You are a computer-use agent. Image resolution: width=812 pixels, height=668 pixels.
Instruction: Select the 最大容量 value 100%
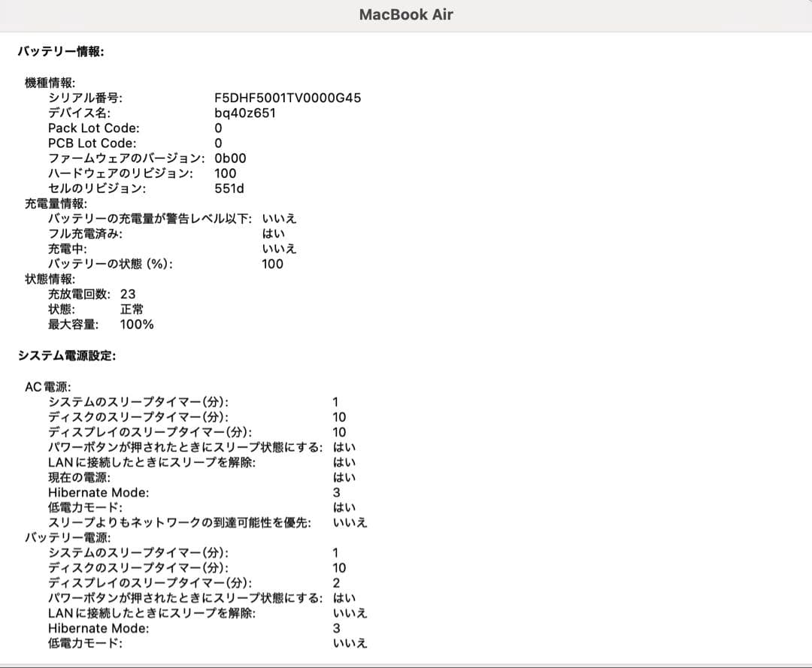click(136, 324)
